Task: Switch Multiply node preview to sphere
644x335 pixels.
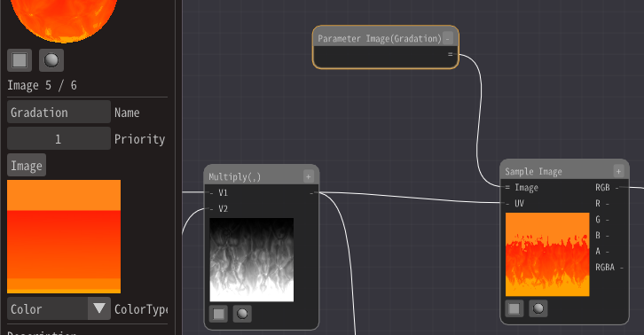Action: [242, 314]
